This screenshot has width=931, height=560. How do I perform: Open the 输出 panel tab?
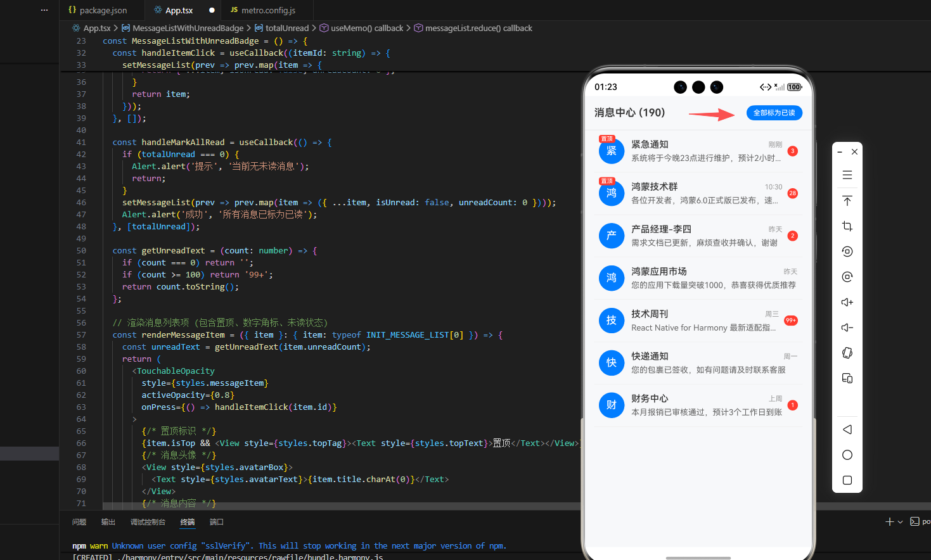tap(108, 522)
